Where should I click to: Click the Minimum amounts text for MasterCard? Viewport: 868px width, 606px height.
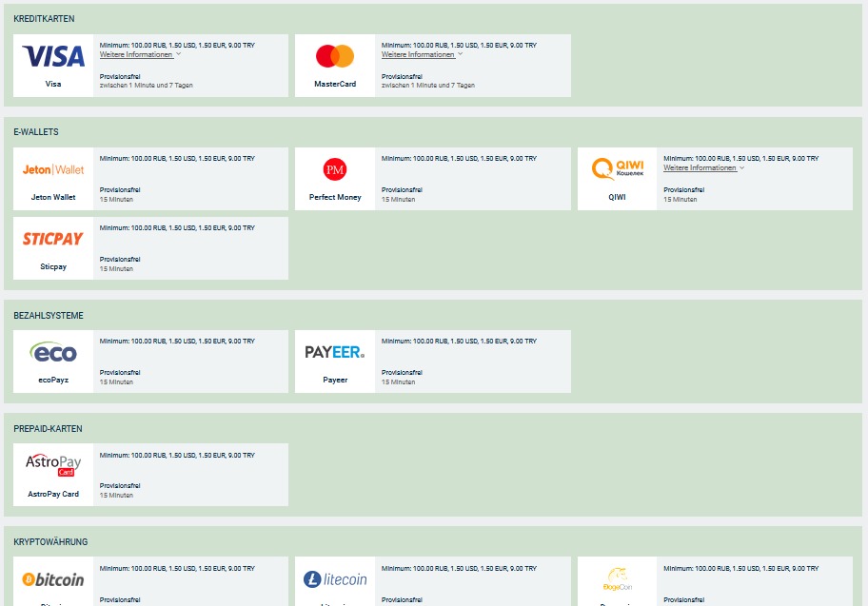coord(459,46)
